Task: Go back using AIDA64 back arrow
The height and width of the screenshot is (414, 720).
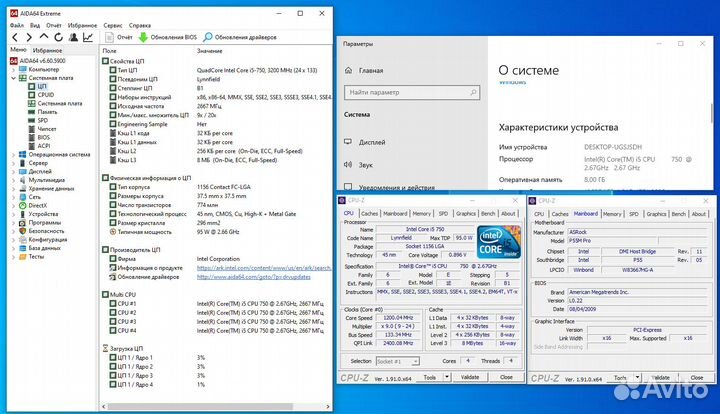Action: (15, 37)
